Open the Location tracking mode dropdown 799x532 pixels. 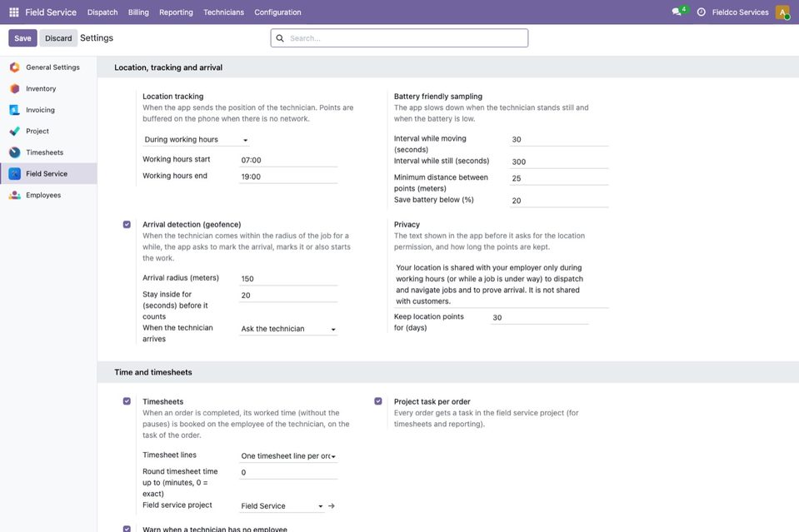[x=196, y=140]
